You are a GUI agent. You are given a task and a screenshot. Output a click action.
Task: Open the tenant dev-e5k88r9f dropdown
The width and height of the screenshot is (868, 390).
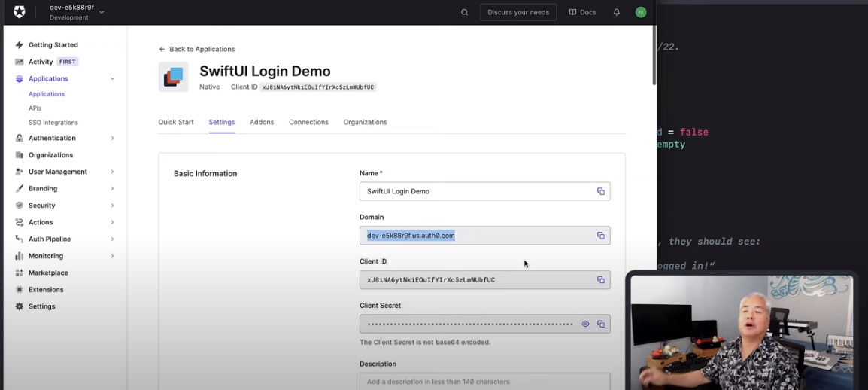coord(77,12)
